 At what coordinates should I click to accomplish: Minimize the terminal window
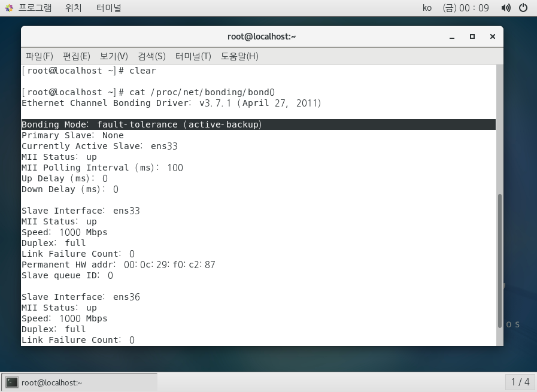[452, 37]
